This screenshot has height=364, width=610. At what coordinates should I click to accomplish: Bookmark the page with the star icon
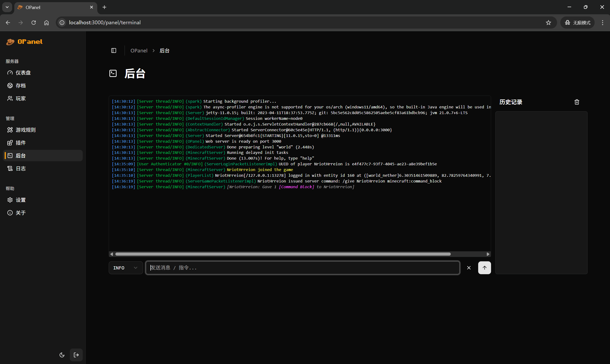[x=548, y=22]
